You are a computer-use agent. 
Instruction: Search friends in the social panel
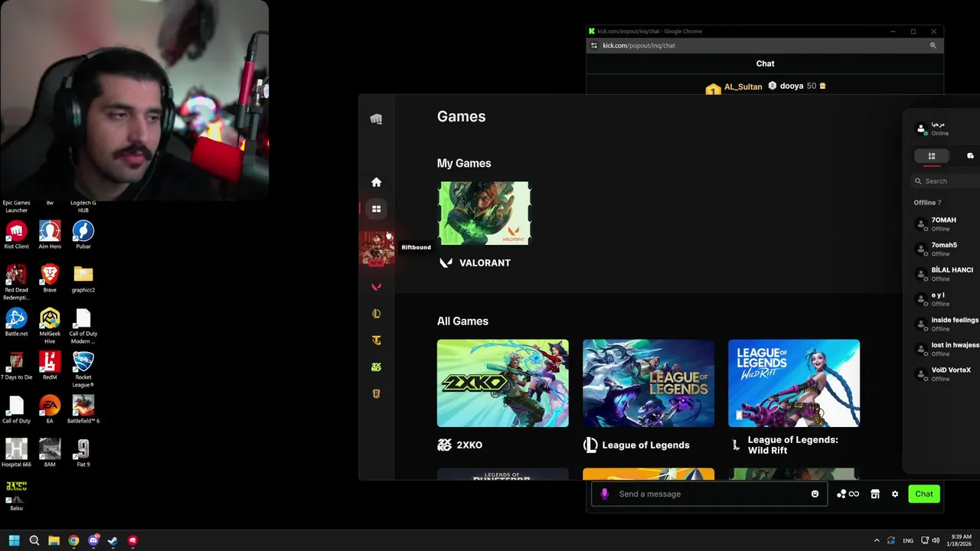946,181
